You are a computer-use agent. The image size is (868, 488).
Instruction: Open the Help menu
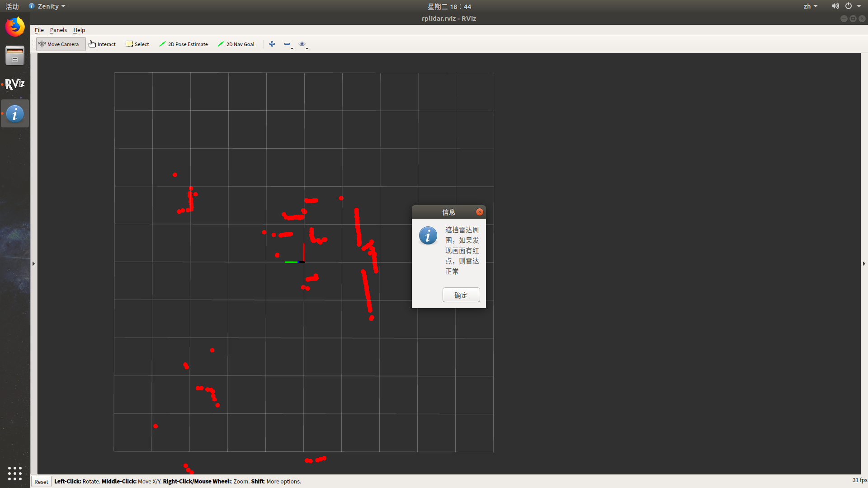pos(79,30)
